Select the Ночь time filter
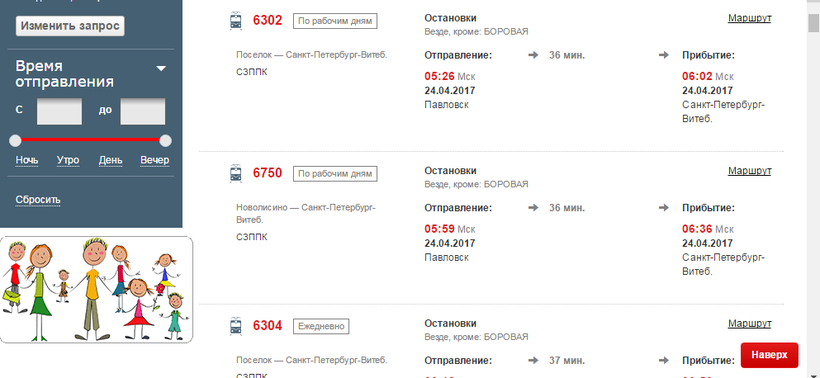Viewport: 820px width, 378px height. [x=27, y=160]
